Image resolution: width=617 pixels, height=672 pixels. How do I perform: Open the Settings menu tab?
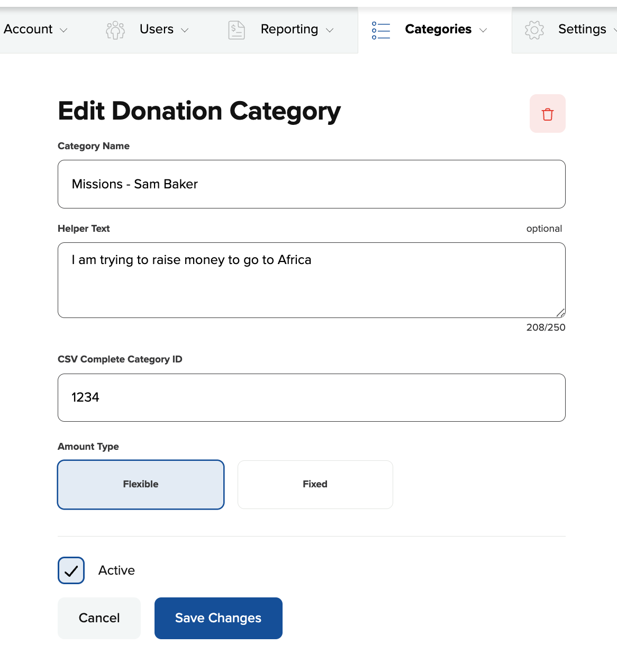tap(582, 30)
